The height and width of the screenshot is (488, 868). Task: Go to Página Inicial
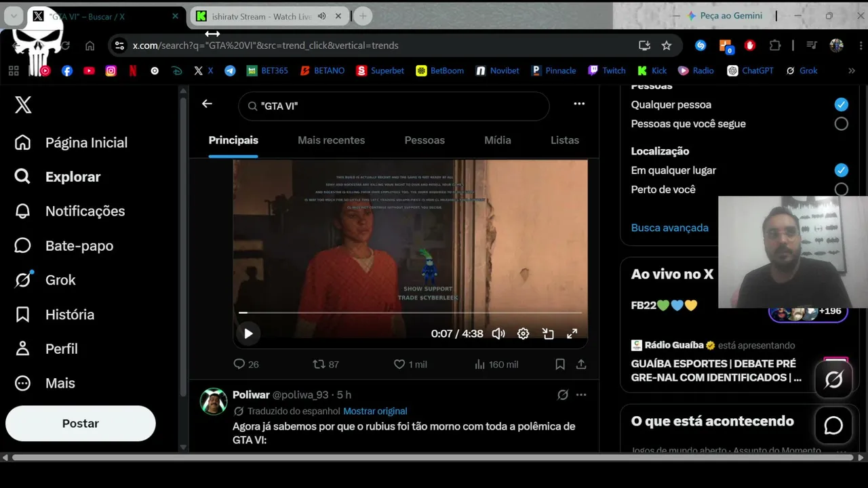tap(71, 142)
